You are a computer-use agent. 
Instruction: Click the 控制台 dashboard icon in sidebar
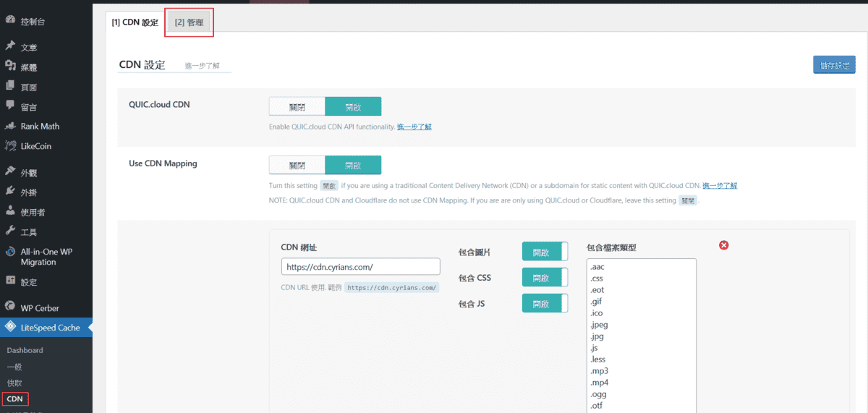(11, 20)
